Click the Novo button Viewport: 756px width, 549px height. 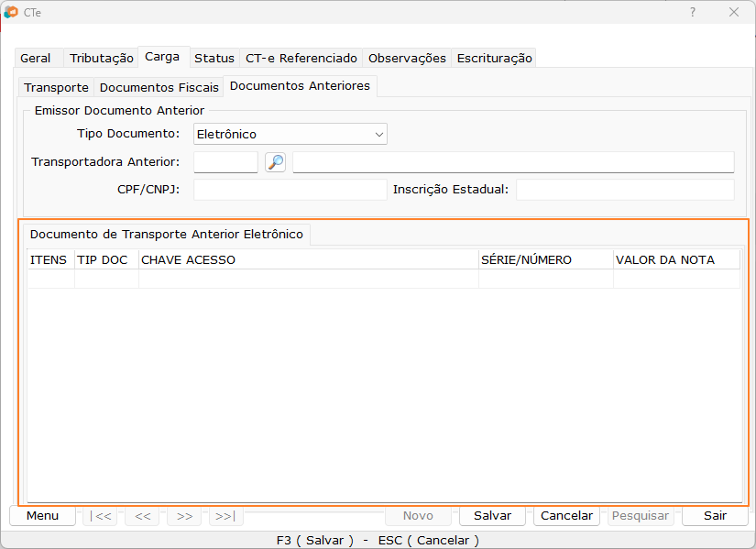pyautogui.click(x=418, y=516)
